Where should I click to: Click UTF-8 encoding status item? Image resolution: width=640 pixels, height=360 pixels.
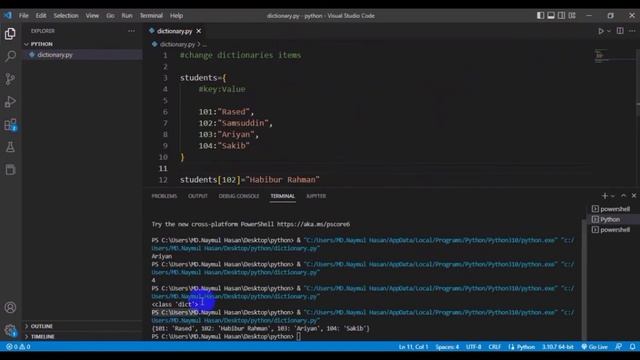pos(473,347)
